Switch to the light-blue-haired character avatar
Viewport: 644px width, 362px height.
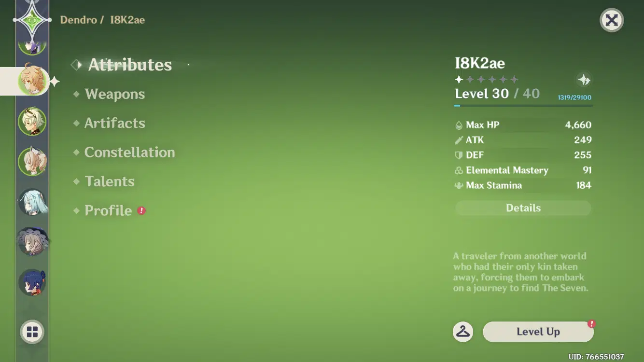[32, 202]
